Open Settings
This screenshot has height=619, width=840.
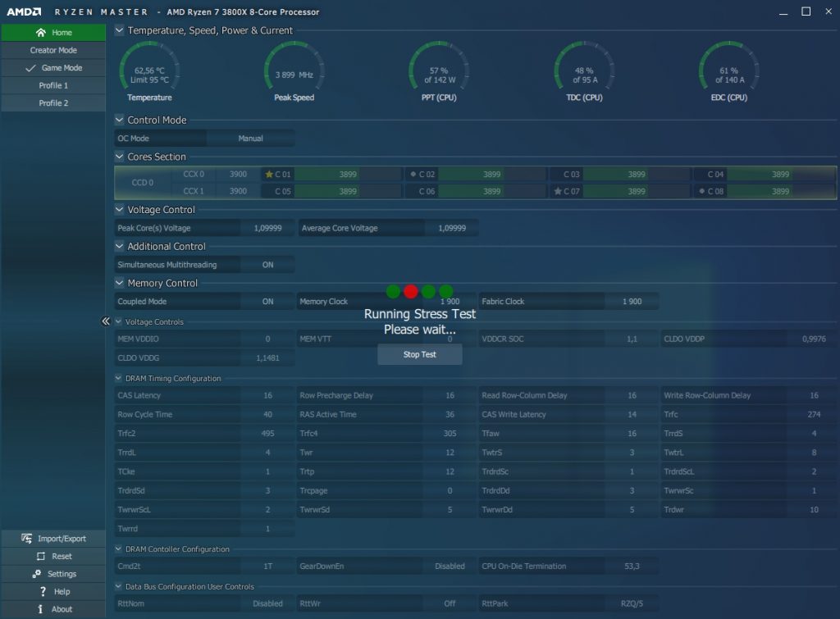click(x=53, y=574)
